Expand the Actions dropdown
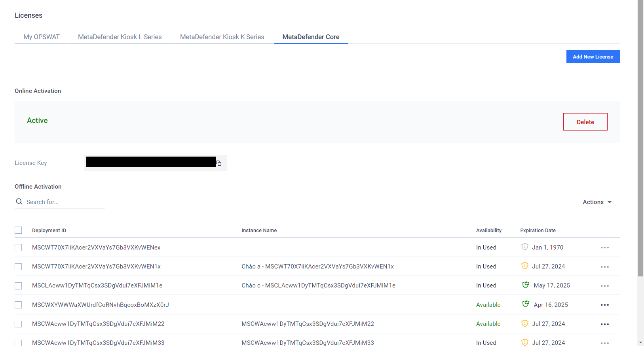The width and height of the screenshot is (644, 346). click(x=597, y=202)
